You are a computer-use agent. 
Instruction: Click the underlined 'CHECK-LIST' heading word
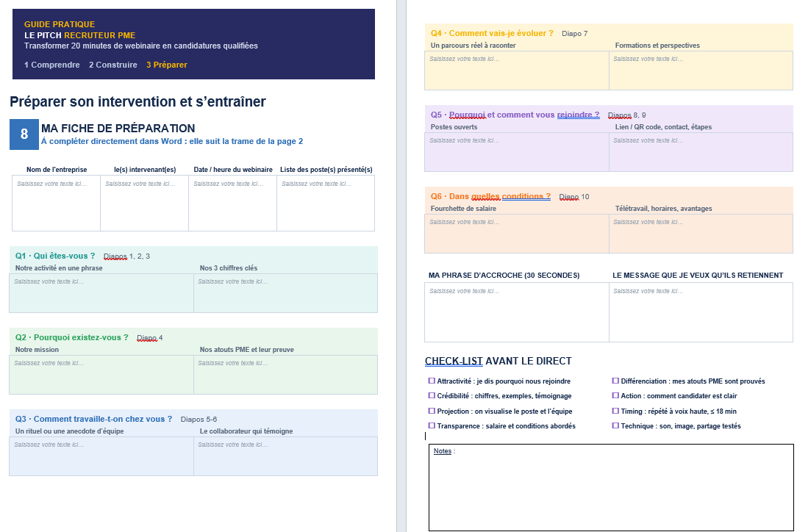coord(454,362)
